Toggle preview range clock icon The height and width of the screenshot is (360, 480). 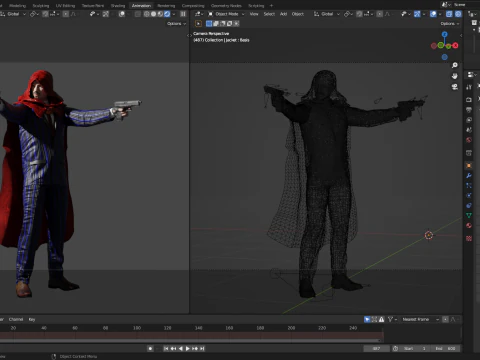(395, 348)
